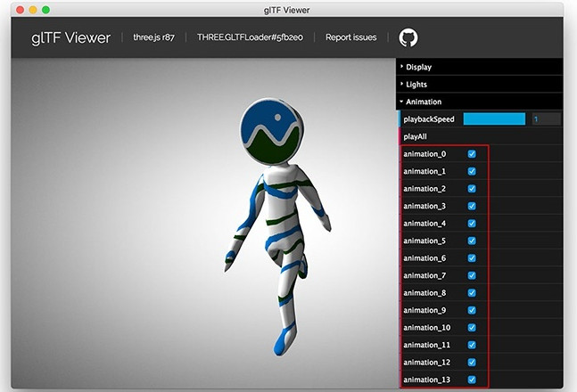
Task: Expand the Display folder
Action: coord(418,67)
